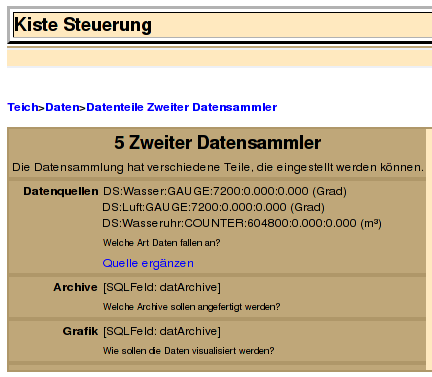Click the hint 'Wie sollen die Daten visualisiert werden?'

(189, 351)
